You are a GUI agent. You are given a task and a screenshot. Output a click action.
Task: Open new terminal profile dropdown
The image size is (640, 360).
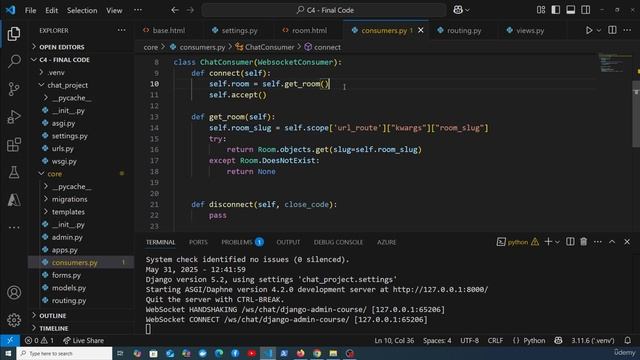coord(557,242)
